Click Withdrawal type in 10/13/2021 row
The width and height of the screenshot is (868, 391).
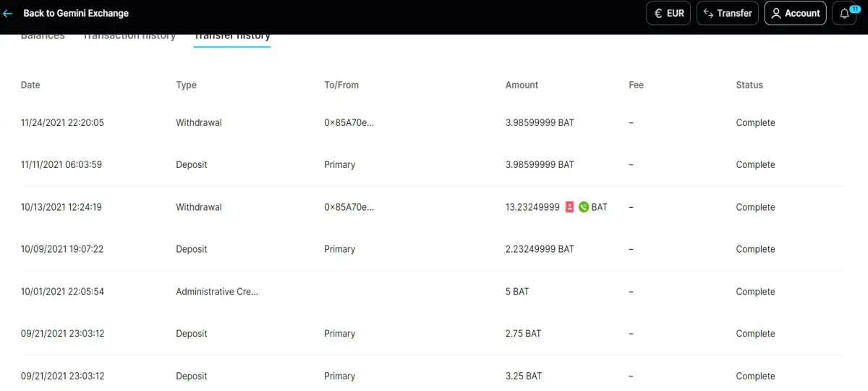(199, 207)
